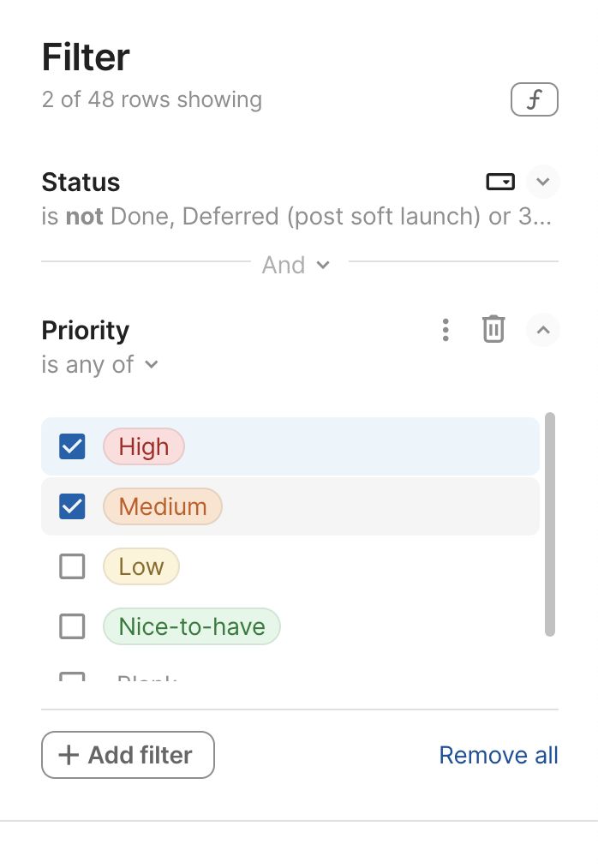
Task: Open the formula filter editor icon
Action: [534, 99]
